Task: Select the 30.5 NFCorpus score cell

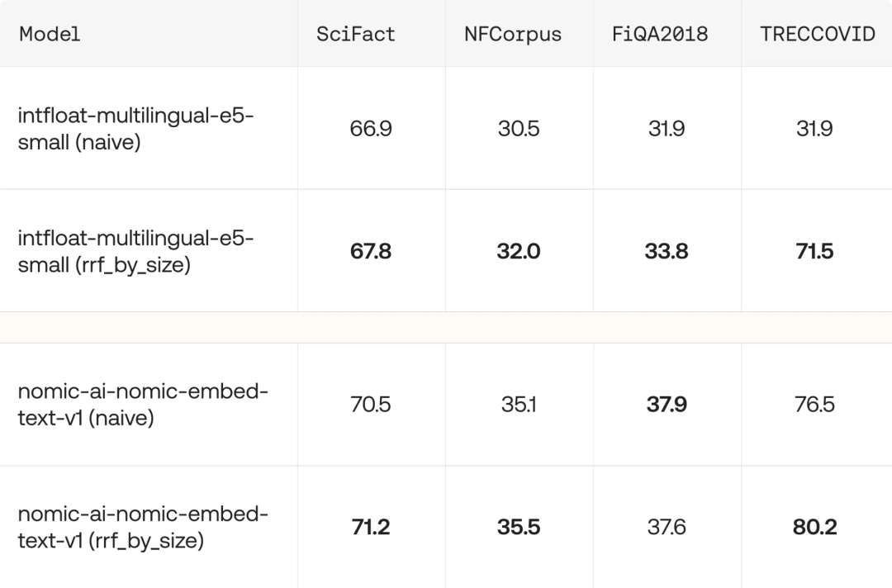Action: (x=519, y=129)
